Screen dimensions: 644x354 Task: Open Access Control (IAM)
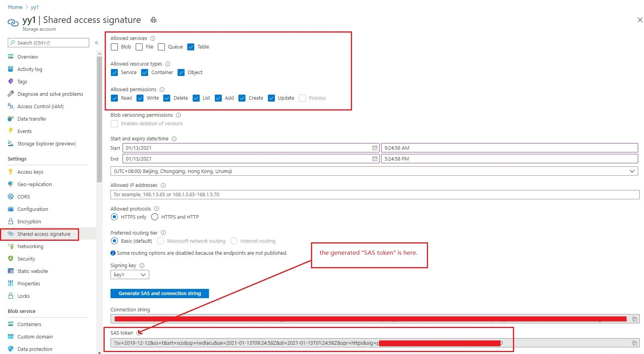pos(41,106)
